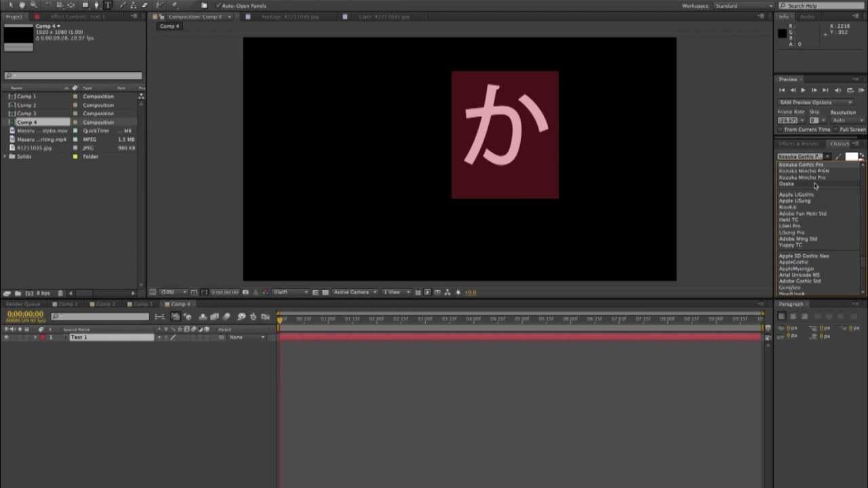
Task: Click the Project panel search field
Action: click(73, 76)
